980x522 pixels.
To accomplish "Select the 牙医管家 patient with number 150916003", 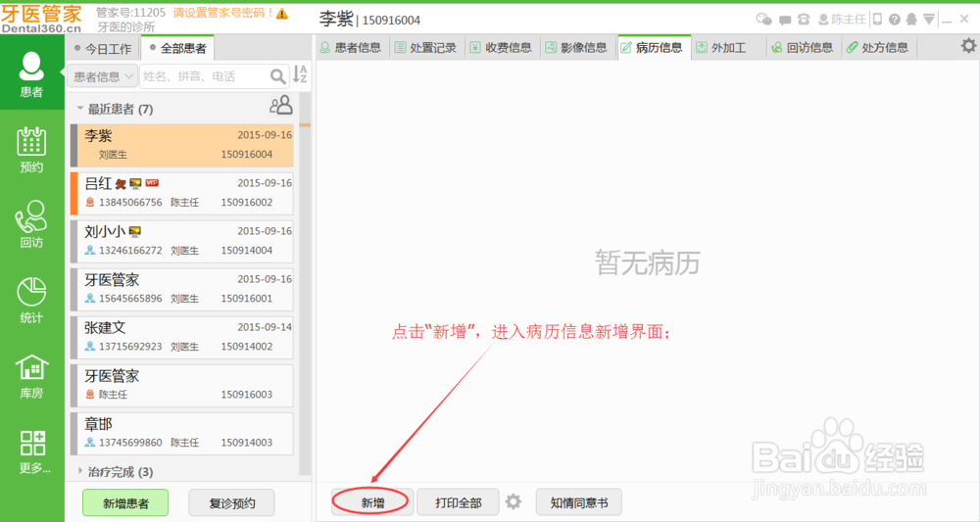I will point(182,385).
